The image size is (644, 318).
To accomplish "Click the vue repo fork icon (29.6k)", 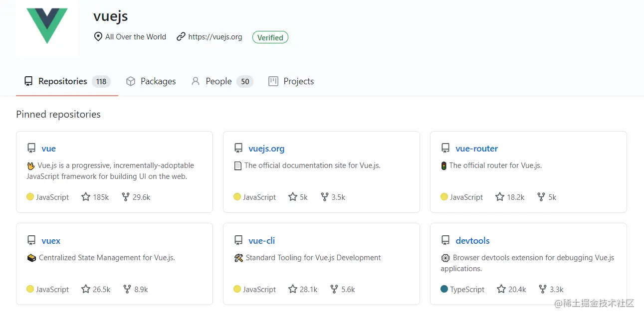I will 126,197.
